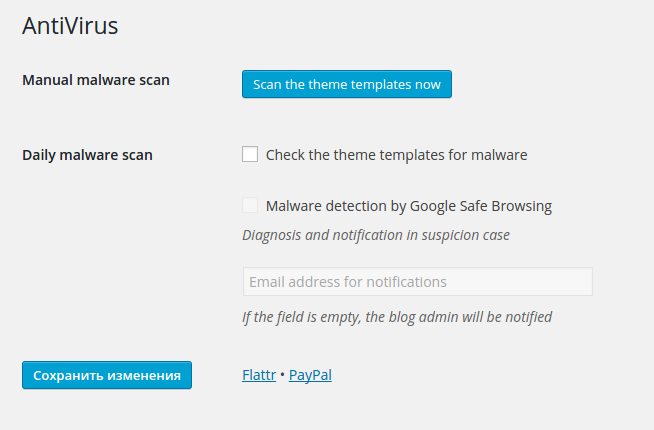Tick the daily malware scan checkbox
Image resolution: width=654 pixels, height=430 pixels.
[x=250, y=155]
